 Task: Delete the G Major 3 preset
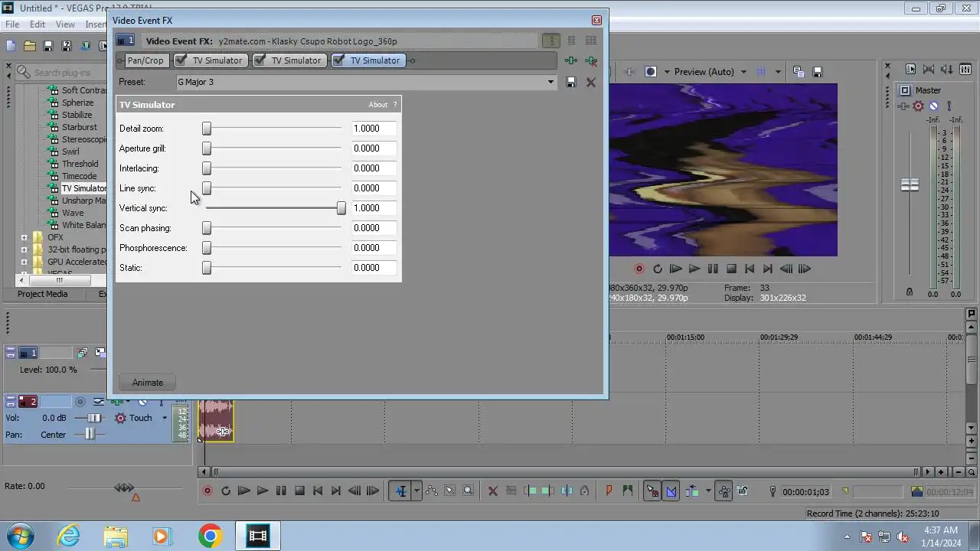click(591, 82)
